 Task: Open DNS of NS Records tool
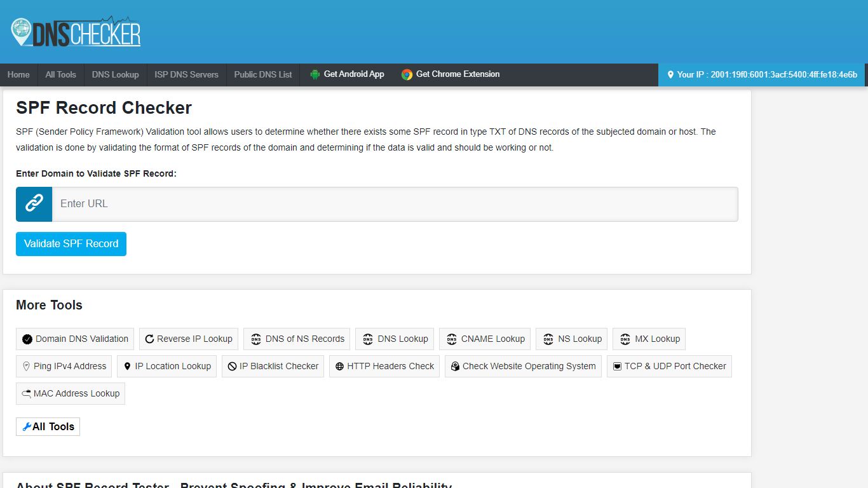(297, 339)
